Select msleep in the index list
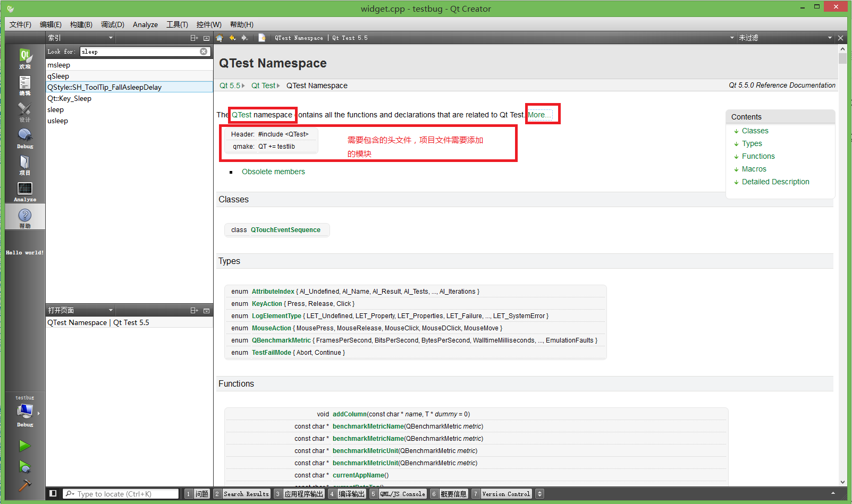Image resolution: width=852 pixels, height=504 pixels. coord(129,65)
